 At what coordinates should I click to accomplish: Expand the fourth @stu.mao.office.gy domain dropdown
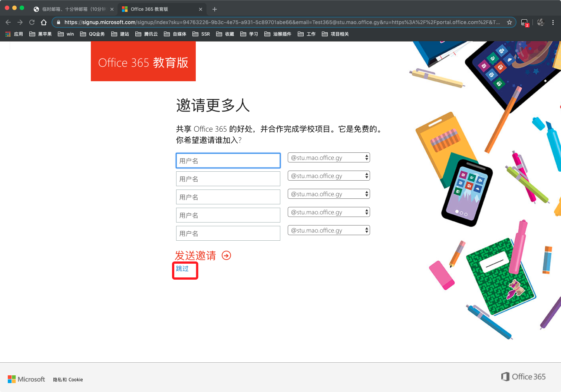tap(329, 212)
